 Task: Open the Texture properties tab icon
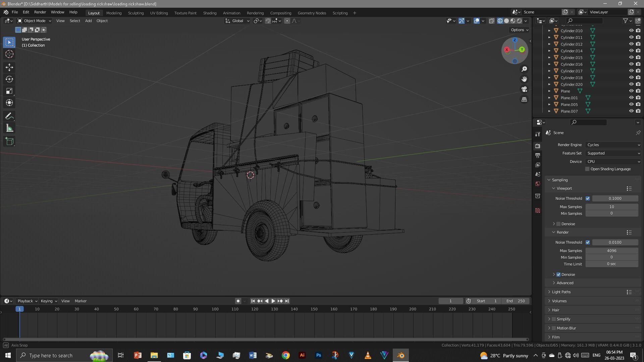538,210
